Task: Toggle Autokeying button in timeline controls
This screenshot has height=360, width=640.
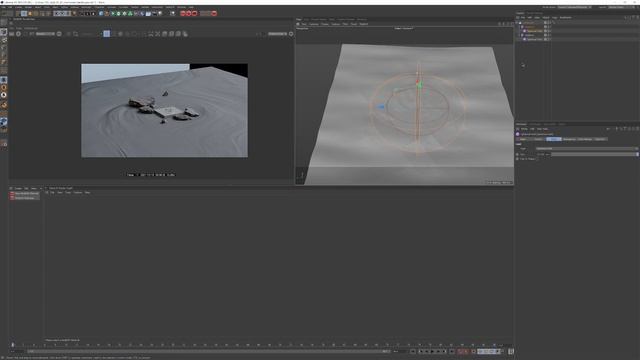Action: [x=466, y=351]
